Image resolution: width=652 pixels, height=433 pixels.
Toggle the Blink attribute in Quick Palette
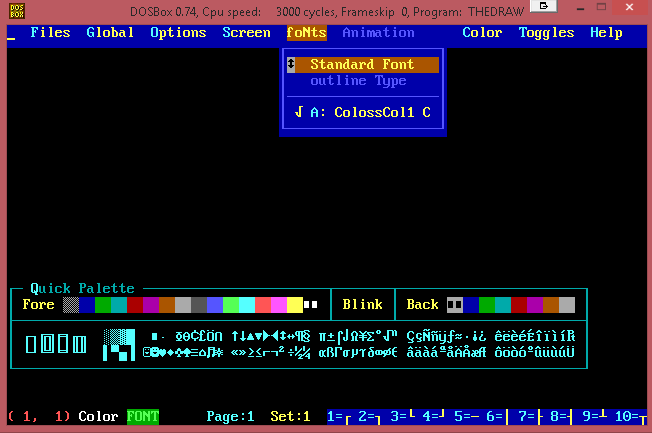[362, 304]
